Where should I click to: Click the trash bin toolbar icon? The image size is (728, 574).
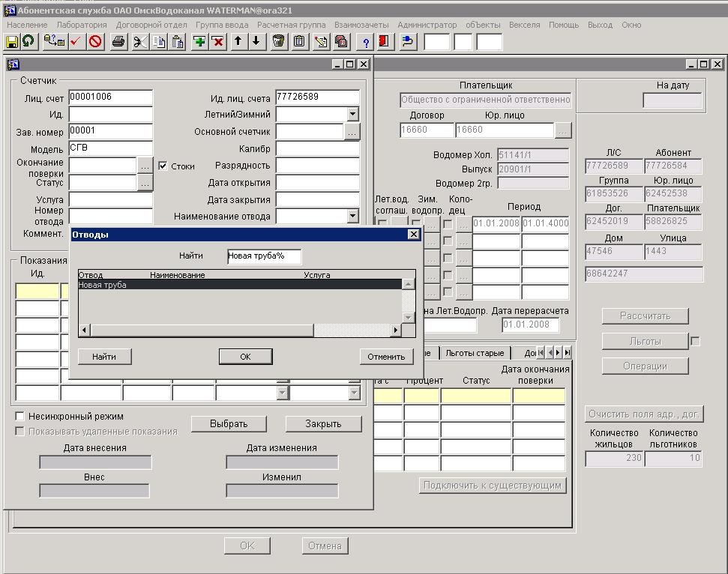[278, 42]
